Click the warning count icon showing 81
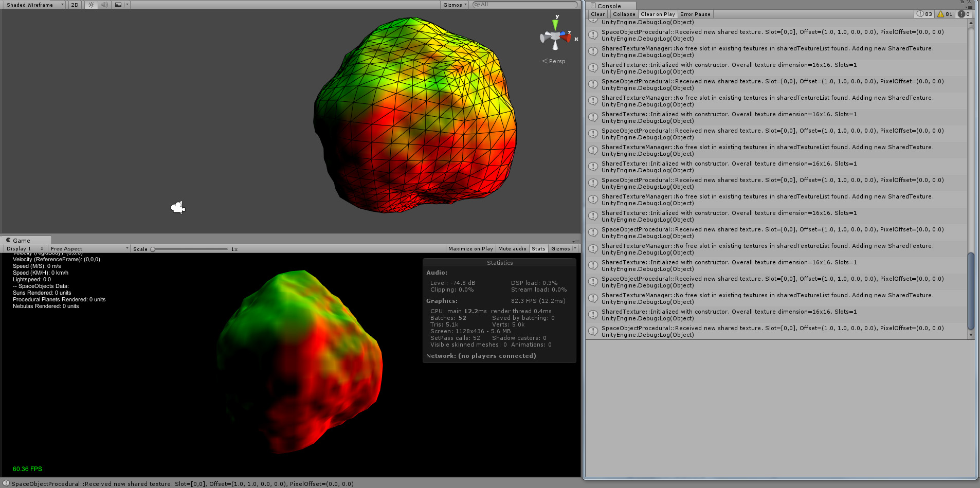The height and width of the screenshot is (488, 980). (944, 14)
